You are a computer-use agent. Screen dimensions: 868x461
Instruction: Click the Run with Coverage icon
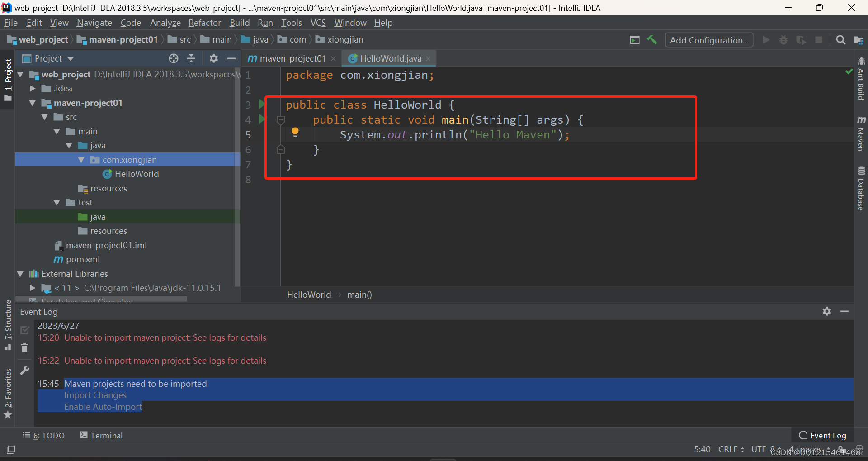(801, 40)
